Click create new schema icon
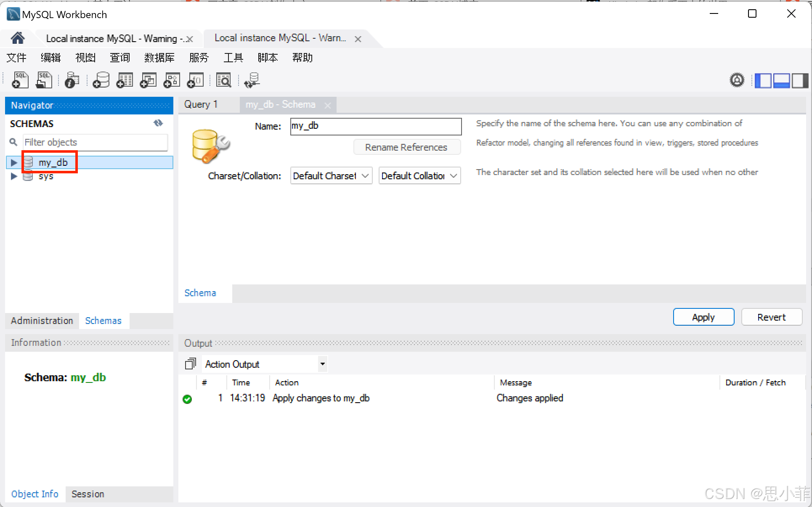 point(101,80)
